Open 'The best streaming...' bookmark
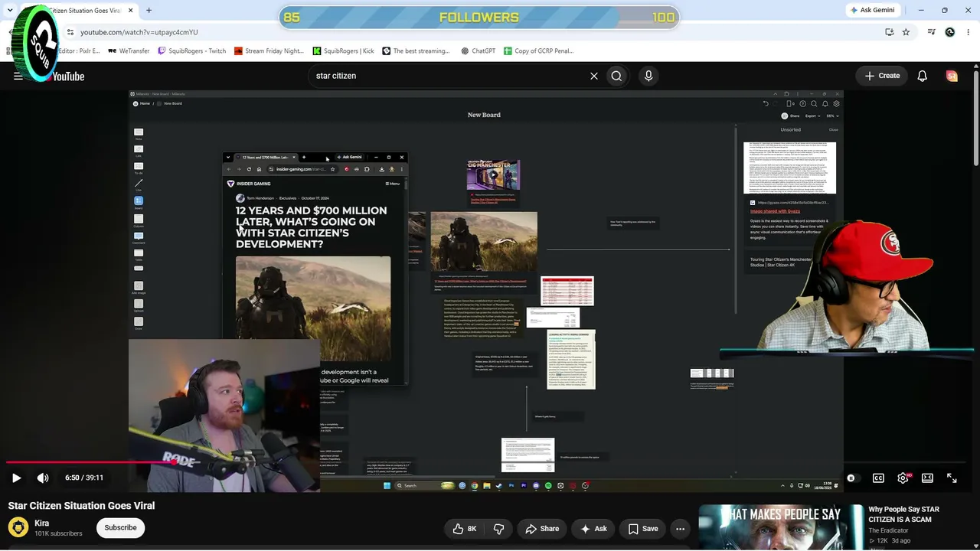Viewport: 980px width, 551px height. [x=416, y=51]
